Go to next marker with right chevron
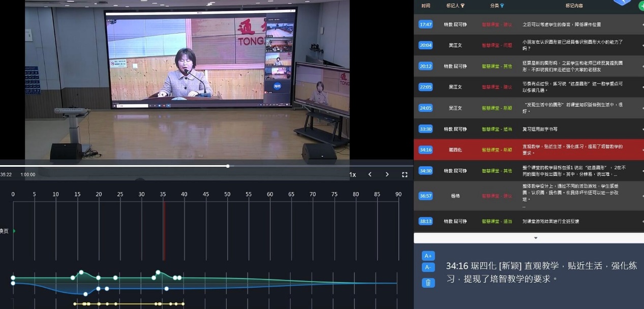Viewport: 644px width, 309px height. [387, 174]
